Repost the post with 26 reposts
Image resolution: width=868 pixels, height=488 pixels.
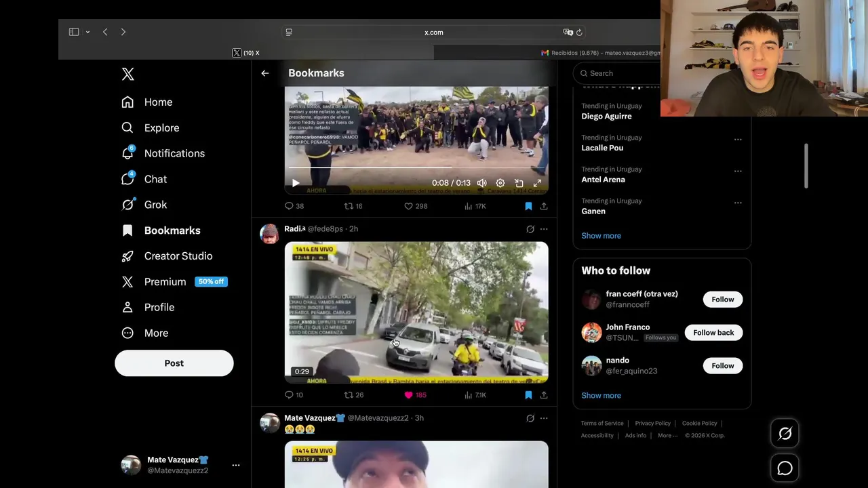coord(354,395)
